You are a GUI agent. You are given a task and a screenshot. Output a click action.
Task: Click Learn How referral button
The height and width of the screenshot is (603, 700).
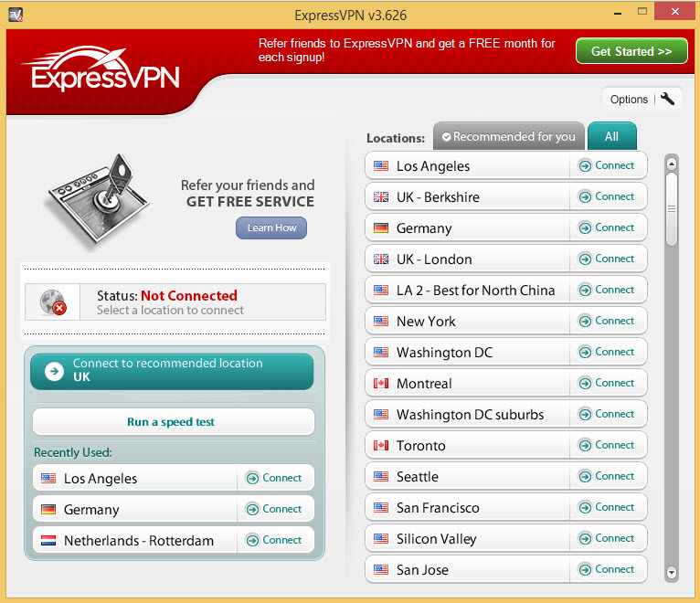pos(271,227)
